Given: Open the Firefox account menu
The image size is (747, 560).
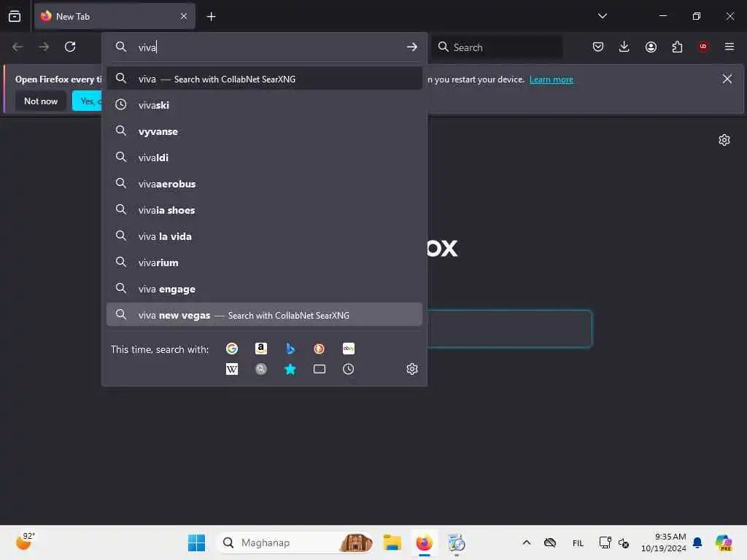Looking at the screenshot, I should click(651, 47).
